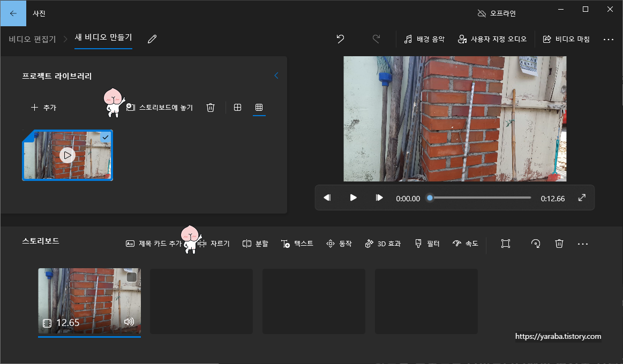
Task: Redo the last undone edit
Action: [x=376, y=39]
